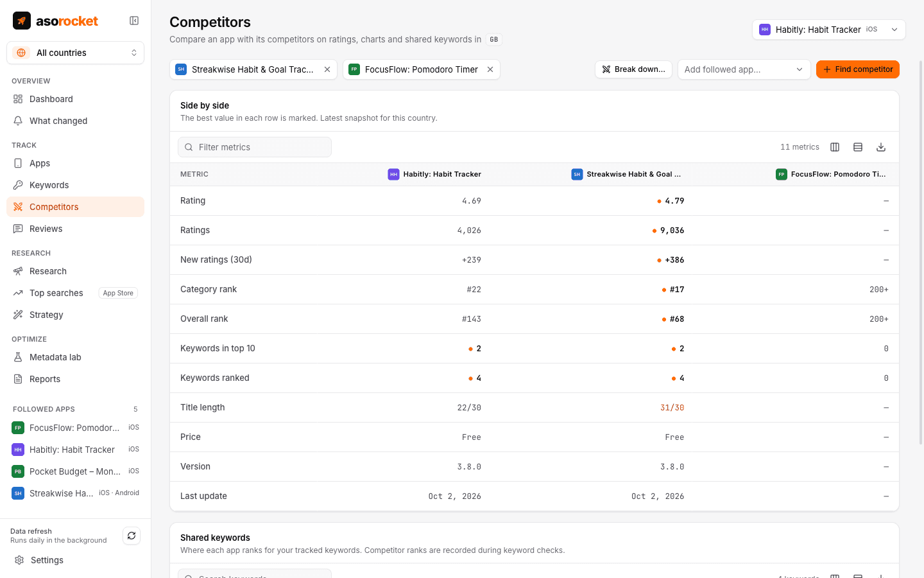Click the Dashboard grid icon

[x=18, y=99]
